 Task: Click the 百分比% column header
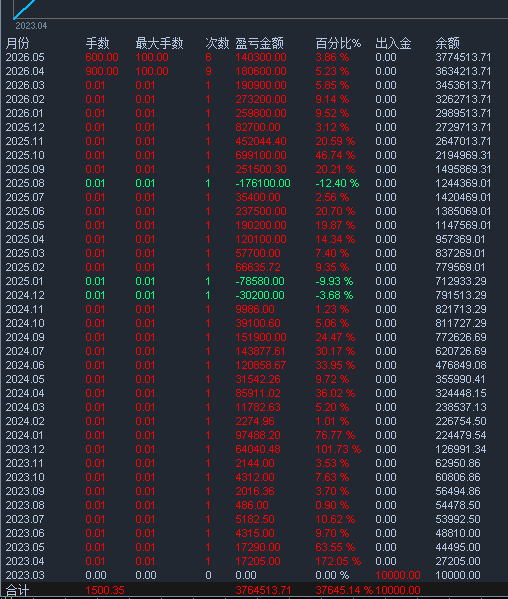pyautogui.click(x=338, y=43)
